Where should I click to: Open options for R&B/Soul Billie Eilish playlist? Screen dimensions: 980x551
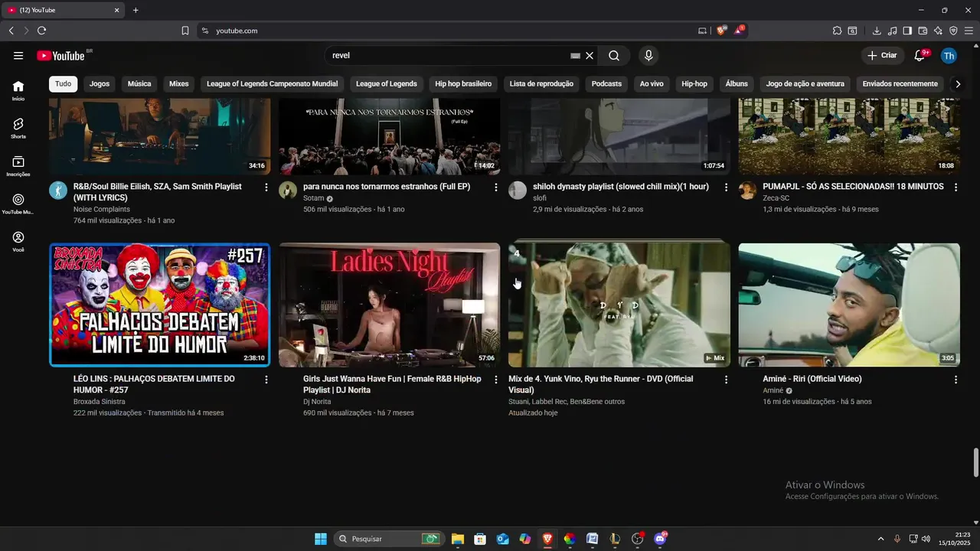(x=266, y=187)
